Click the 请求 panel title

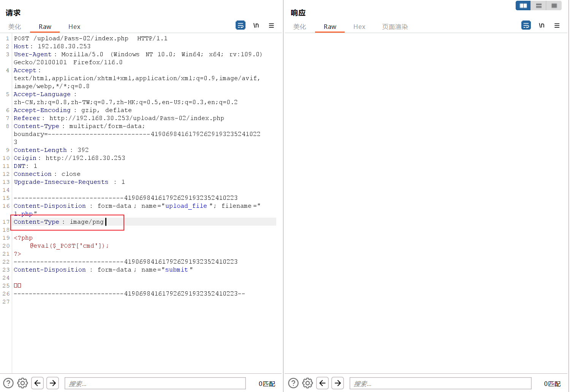coord(13,13)
